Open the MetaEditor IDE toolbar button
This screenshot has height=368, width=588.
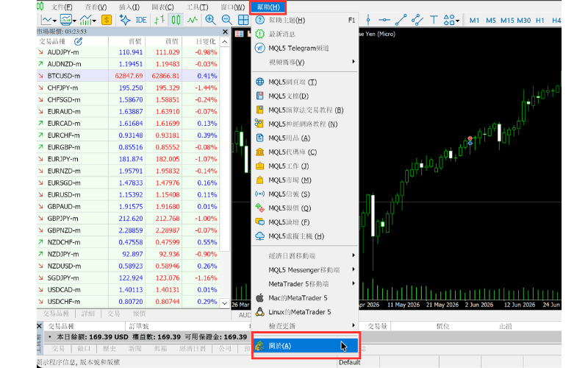(141, 20)
